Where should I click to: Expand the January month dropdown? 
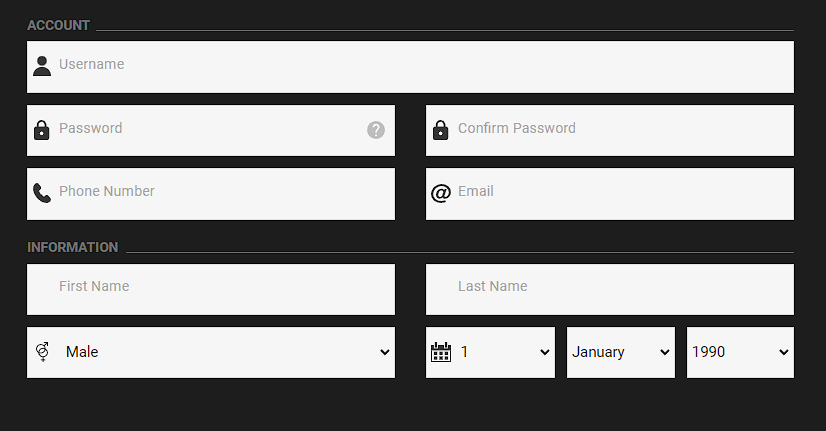click(x=620, y=352)
